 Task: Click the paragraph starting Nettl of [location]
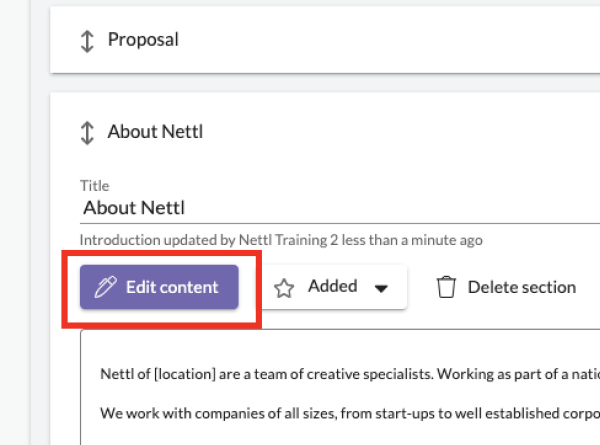click(350, 374)
